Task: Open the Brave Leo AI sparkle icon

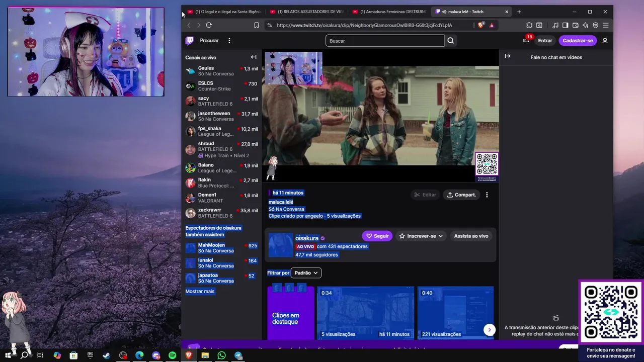Action: 586,25
